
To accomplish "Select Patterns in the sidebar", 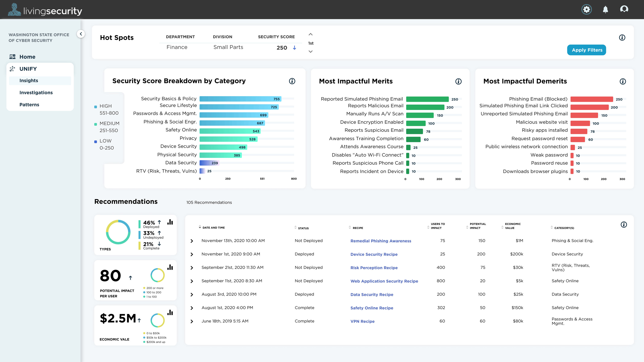I will click(29, 104).
